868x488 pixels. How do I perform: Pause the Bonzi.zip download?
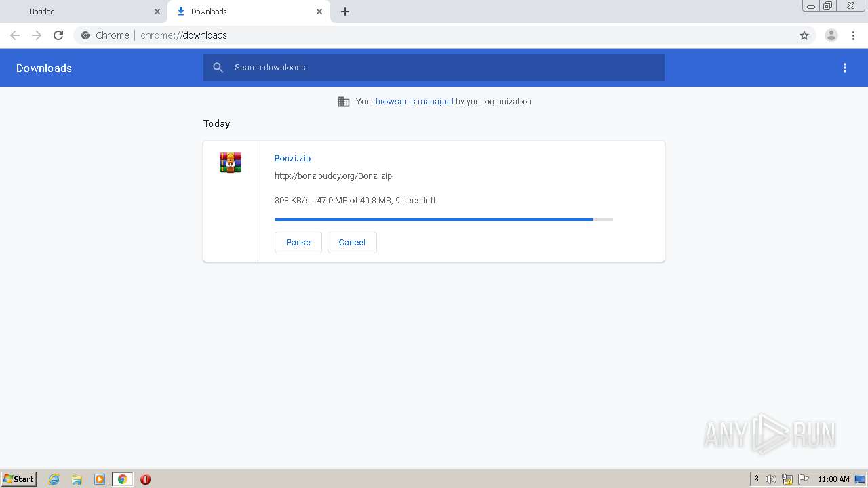[x=298, y=243]
